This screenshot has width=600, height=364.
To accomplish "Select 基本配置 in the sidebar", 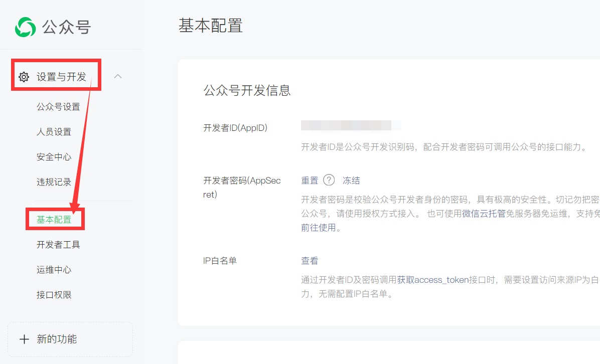I will 54,220.
